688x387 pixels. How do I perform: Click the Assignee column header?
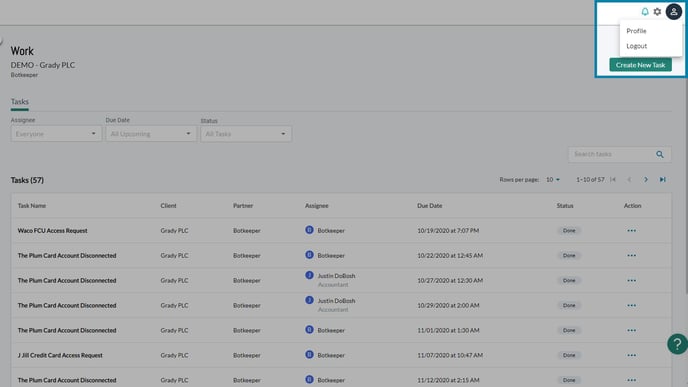pyautogui.click(x=317, y=206)
